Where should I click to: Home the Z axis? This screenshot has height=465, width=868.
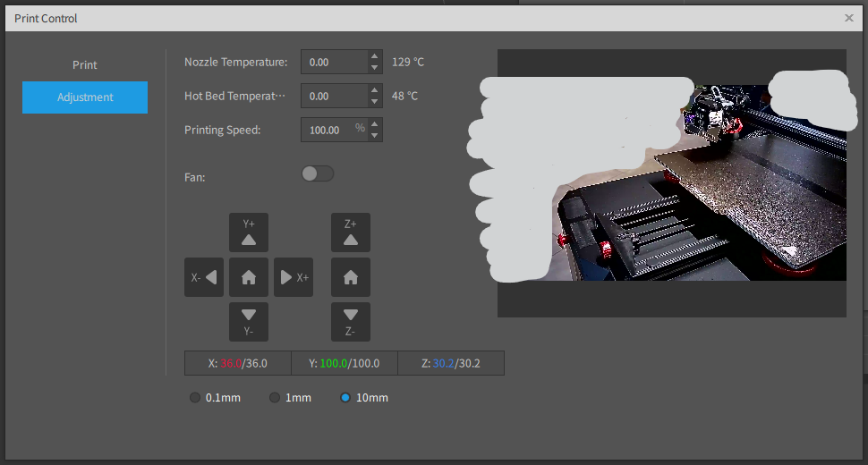point(351,277)
